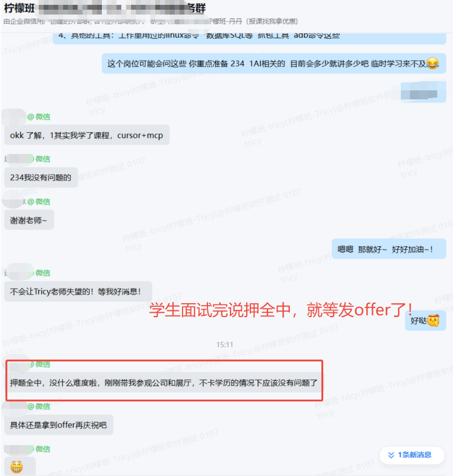Image resolution: width=453 pixels, height=476 pixels.
Task: Click the @微信 tag above '谢谢老师~'
Action: (x=39, y=201)
